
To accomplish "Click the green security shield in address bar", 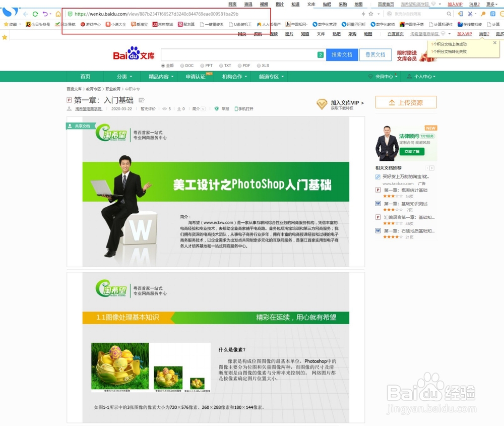I will point(70,14).
